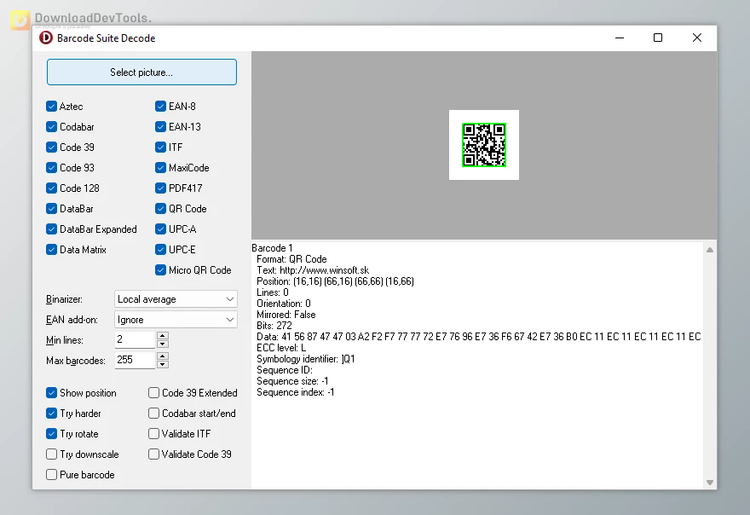Click the Barcode Suite Decode app icon
750x515 pixels.
[46, 38]
